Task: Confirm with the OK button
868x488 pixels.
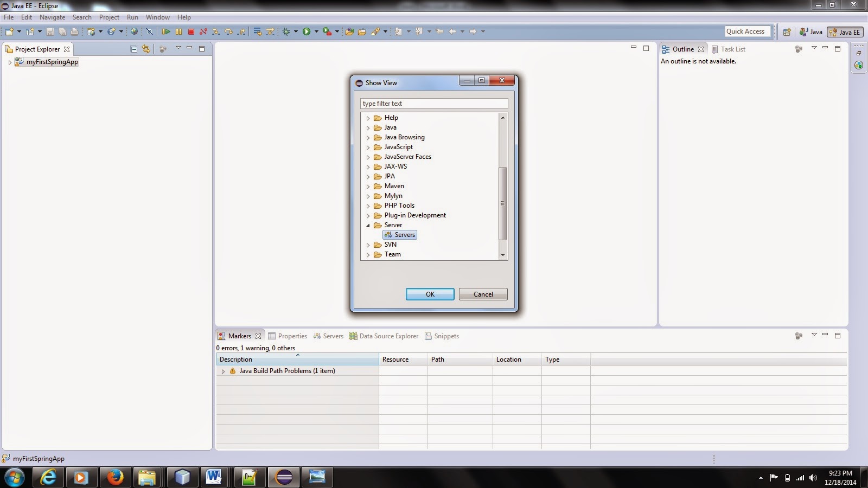Action: tap(430, 294)
